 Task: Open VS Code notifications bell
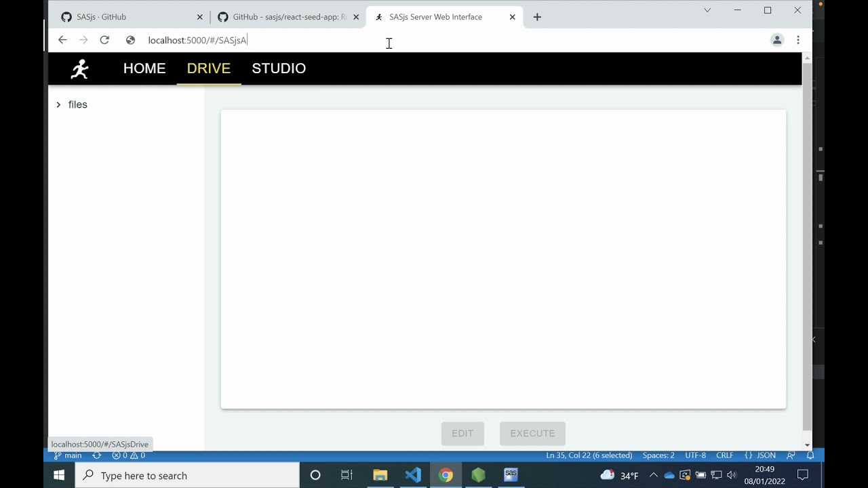pos(810,455)
